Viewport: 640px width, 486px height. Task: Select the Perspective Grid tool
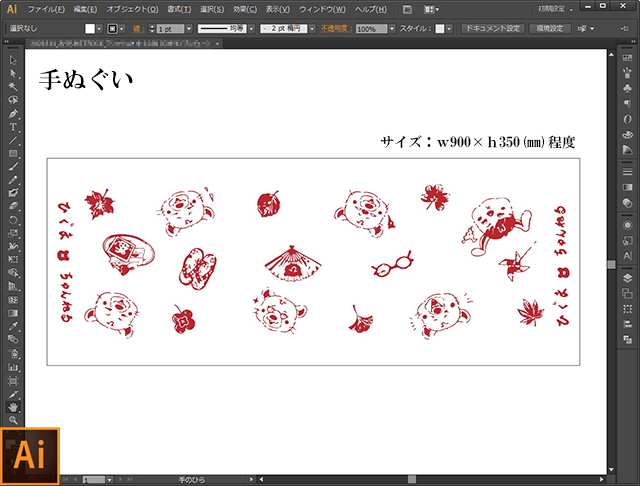[x=13, y=286]
